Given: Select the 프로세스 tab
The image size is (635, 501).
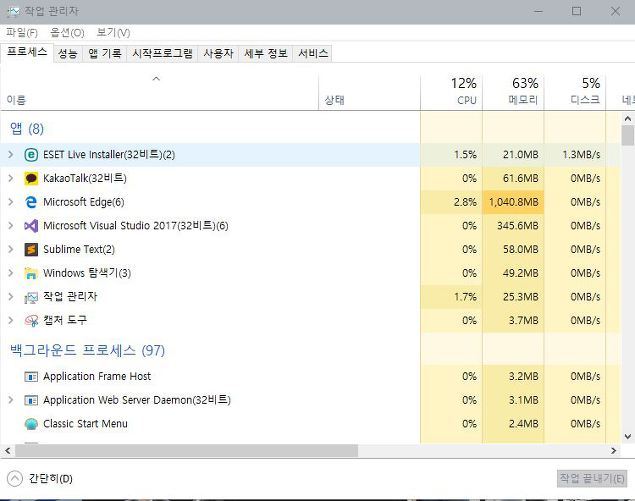Looking at the screenshot, I should (27, 52).
